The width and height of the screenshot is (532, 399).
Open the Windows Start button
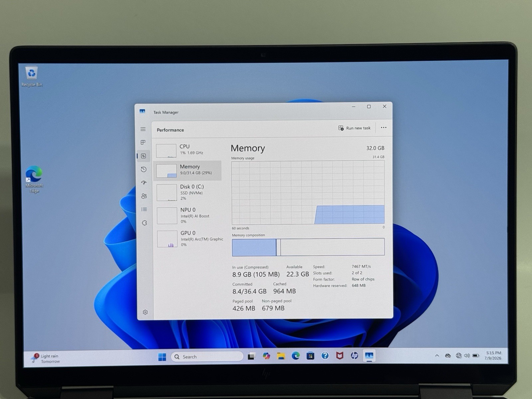tap(162, 357)
